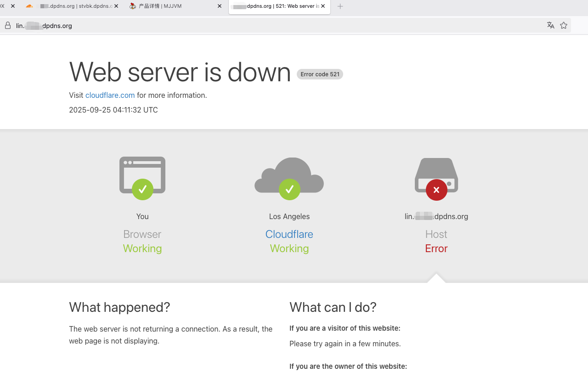Click the blue Cloudflare link under Los Angeles
588x372 pixels.
[289, 234]
